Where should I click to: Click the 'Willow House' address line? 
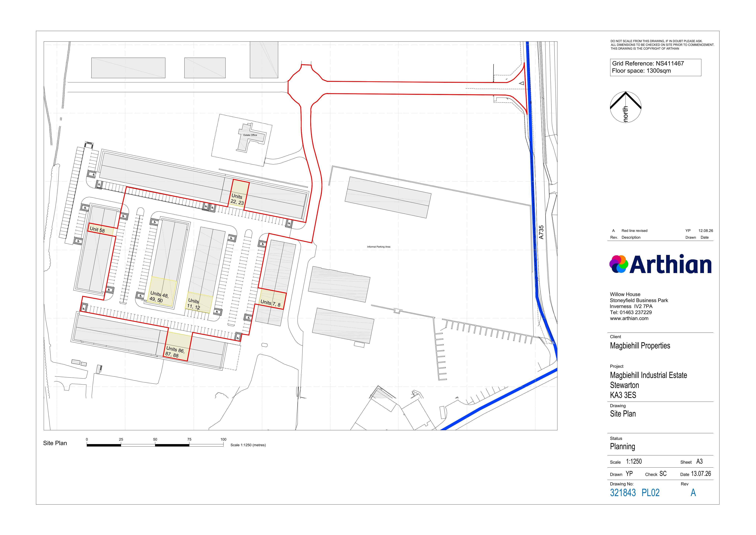click(x=625, y=294)
